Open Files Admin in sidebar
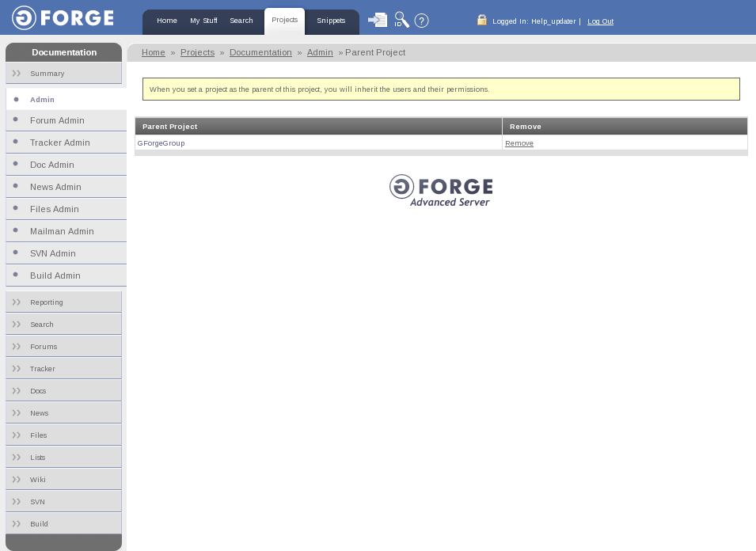This screenshot has width=756, height=551. pyautogui.click(x=66, y=209)
